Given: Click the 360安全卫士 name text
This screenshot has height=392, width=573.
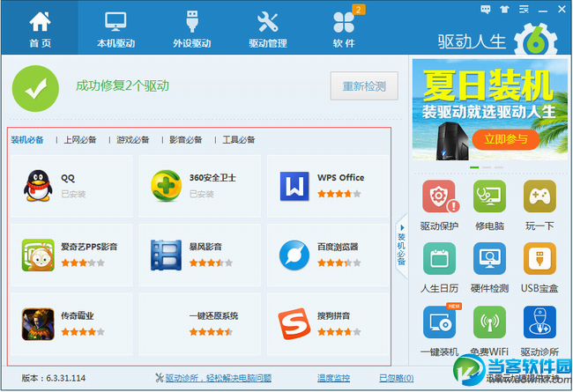Looking at the screenshot, I should point(212,178).
